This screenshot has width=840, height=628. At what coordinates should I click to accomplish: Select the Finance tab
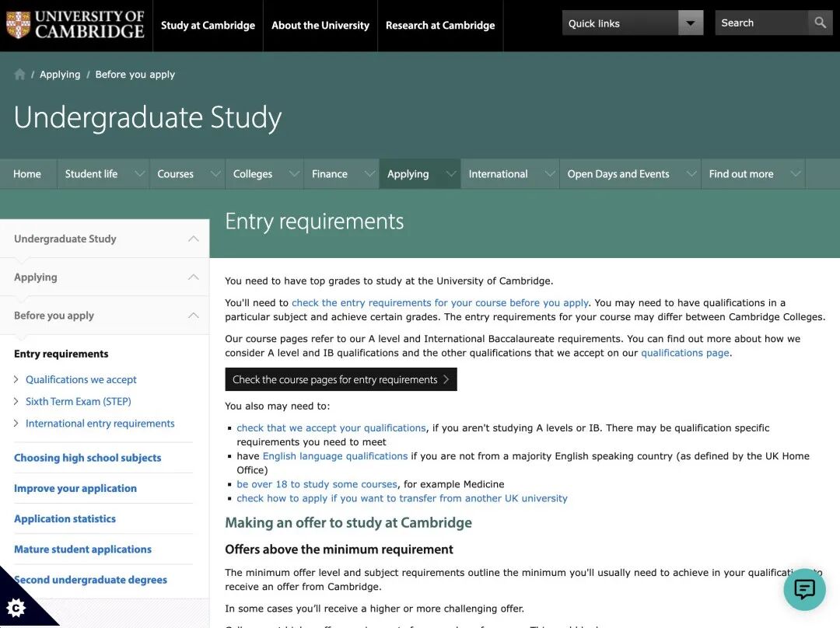[x=330, y=173]
